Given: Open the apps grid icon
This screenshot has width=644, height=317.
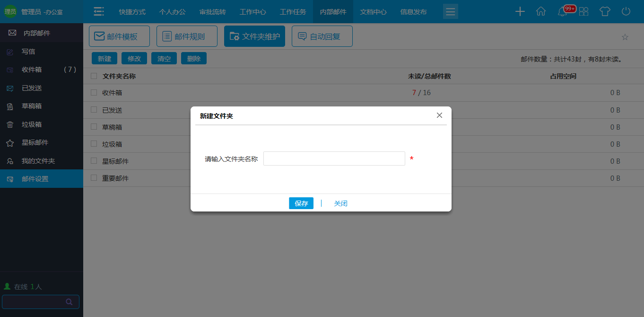Looking at the screenshot, I should (583, 11).
